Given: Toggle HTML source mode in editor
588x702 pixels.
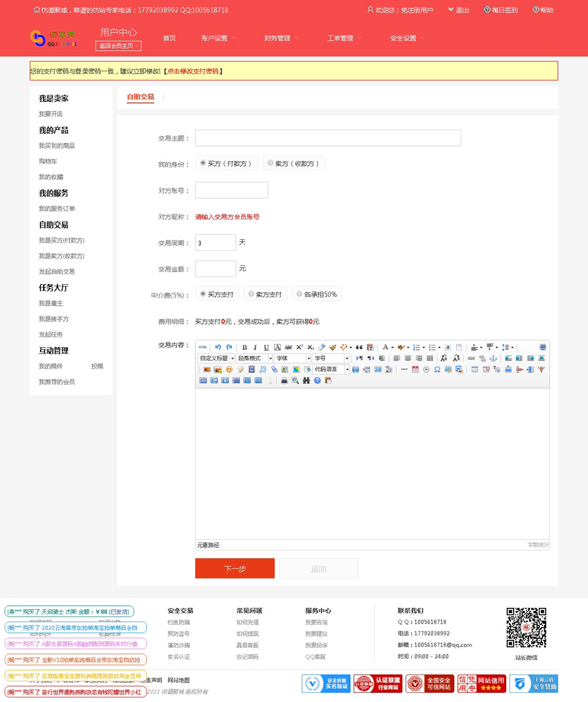Looking at the screenshot, I should [203, 347].
